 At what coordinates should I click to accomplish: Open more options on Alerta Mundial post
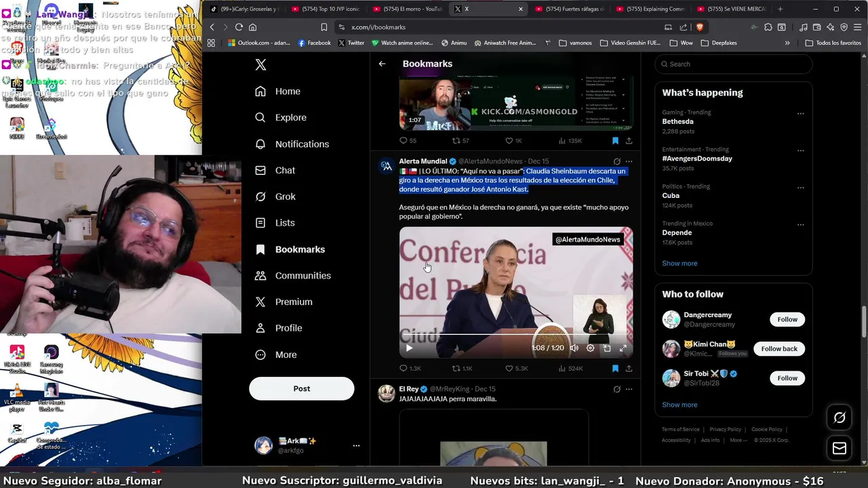[629, 161]
